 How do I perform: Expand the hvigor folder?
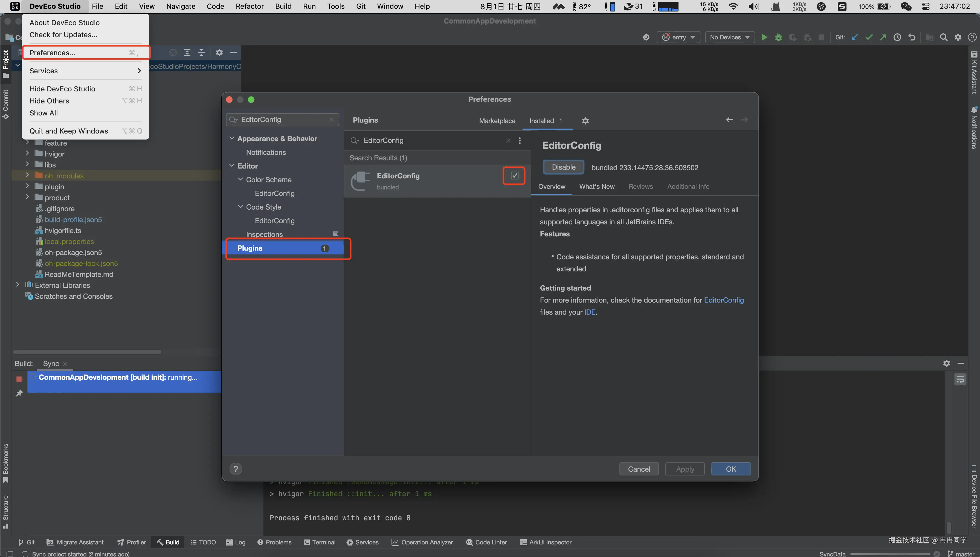[x=27, y=153]
